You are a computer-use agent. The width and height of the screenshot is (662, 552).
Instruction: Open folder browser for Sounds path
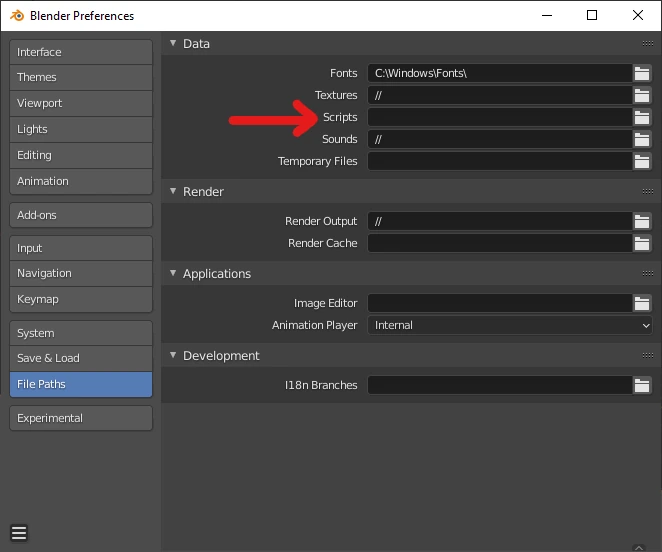tap(642, 139)
